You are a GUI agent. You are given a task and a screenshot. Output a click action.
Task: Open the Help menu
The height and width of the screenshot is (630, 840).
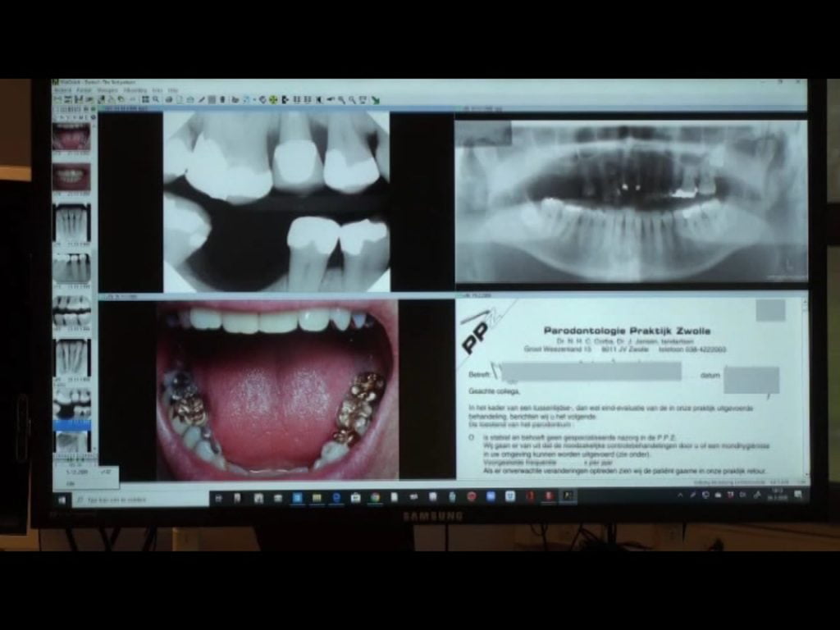point(173,90)
